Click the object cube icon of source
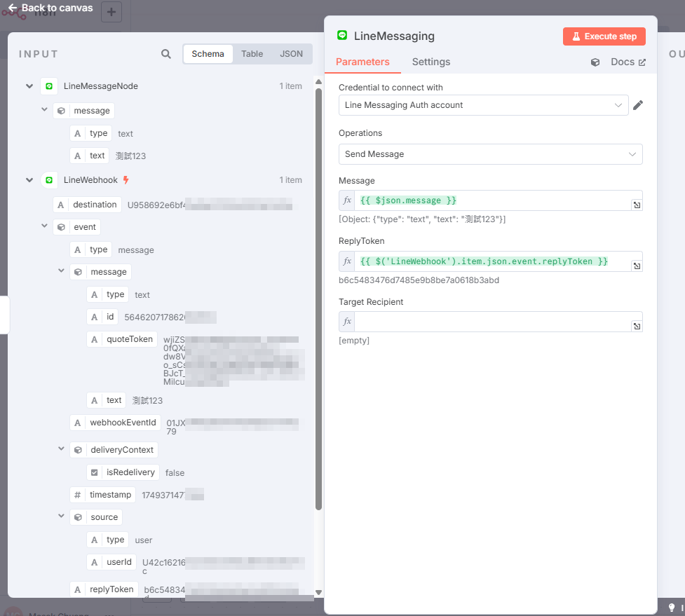Image resolution: width=685 pixels, height=616 pixels. click(78, 517)
